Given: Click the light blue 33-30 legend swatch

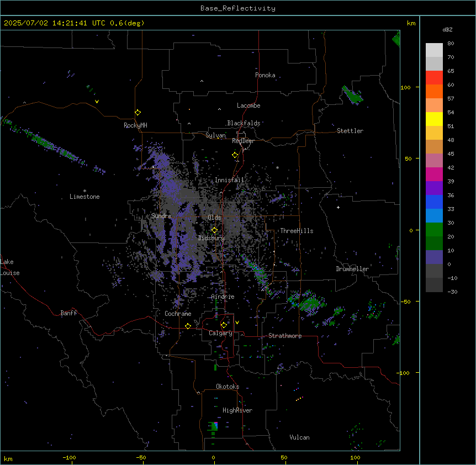Looking at the screenshot, I should 434,215.
